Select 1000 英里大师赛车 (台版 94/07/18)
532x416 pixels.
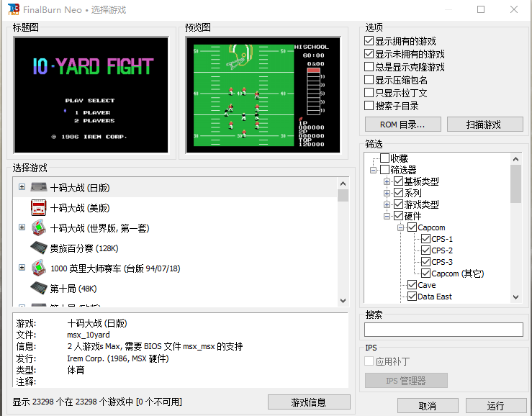(x=115, y=268)
